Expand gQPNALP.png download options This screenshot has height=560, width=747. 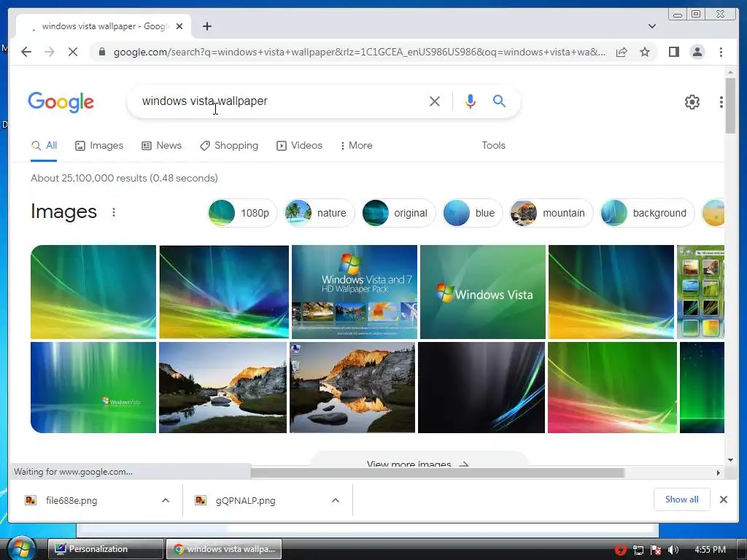[336, 500]
